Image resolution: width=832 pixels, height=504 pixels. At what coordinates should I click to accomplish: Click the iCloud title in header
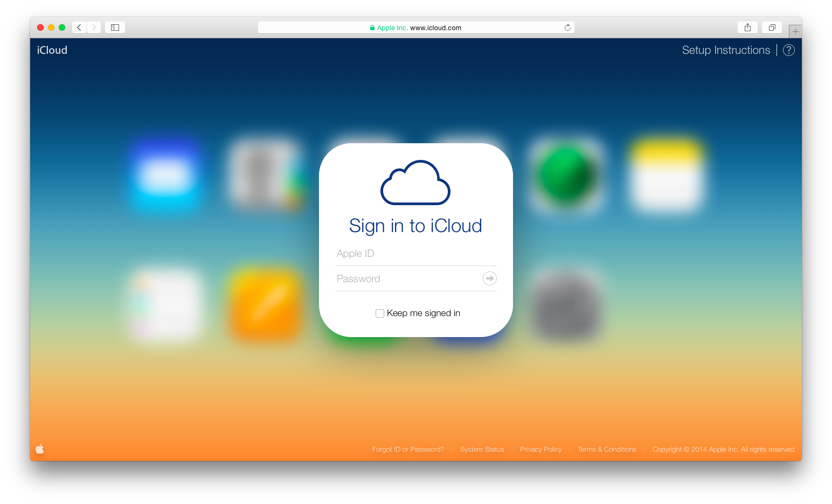pos(52,50)
